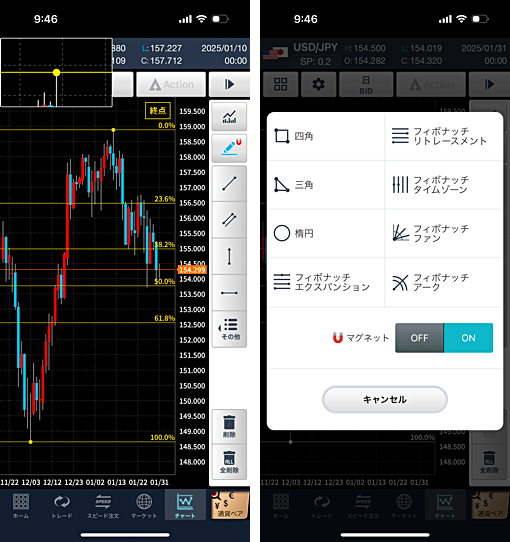
Task: Choose 四角 rectangle shape option
Action: (326, 136)
